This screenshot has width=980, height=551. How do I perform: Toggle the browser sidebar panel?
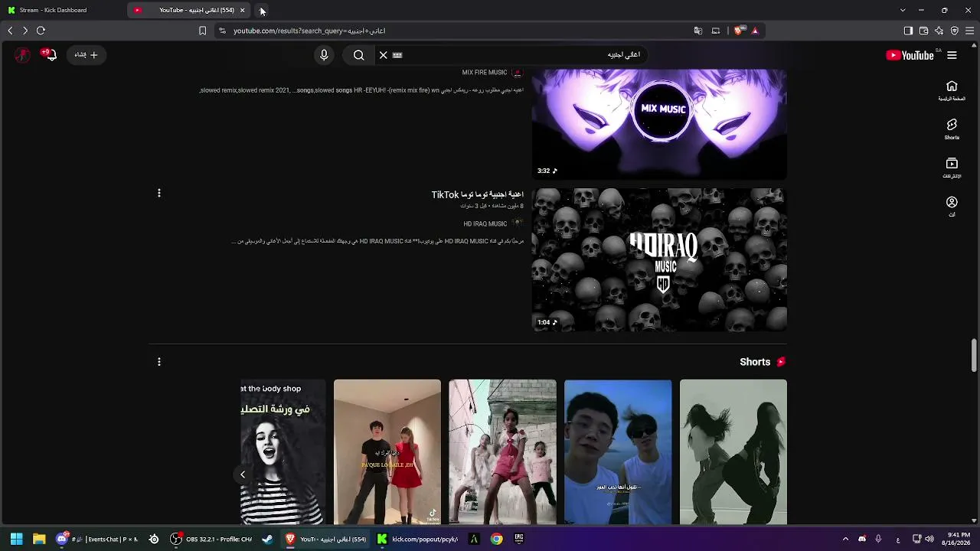click(x=908, y=31)
